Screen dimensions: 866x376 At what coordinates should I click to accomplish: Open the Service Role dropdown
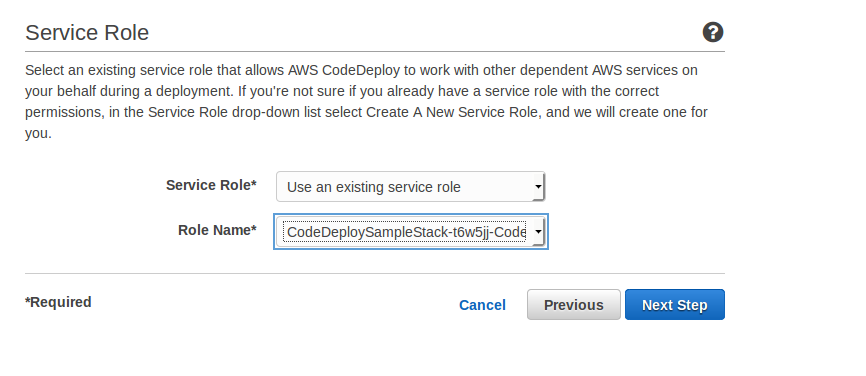[410, 187]
